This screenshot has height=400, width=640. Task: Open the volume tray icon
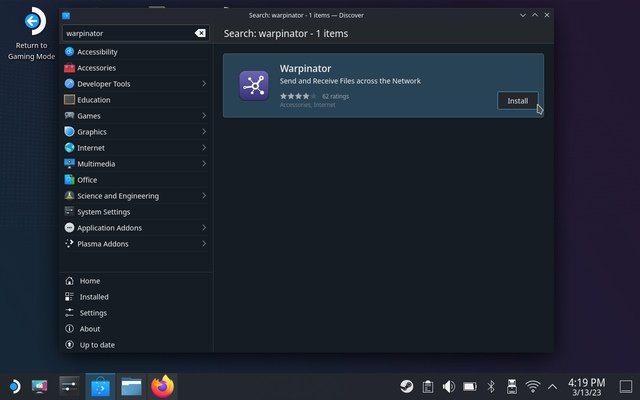click(x=449, y=386)
